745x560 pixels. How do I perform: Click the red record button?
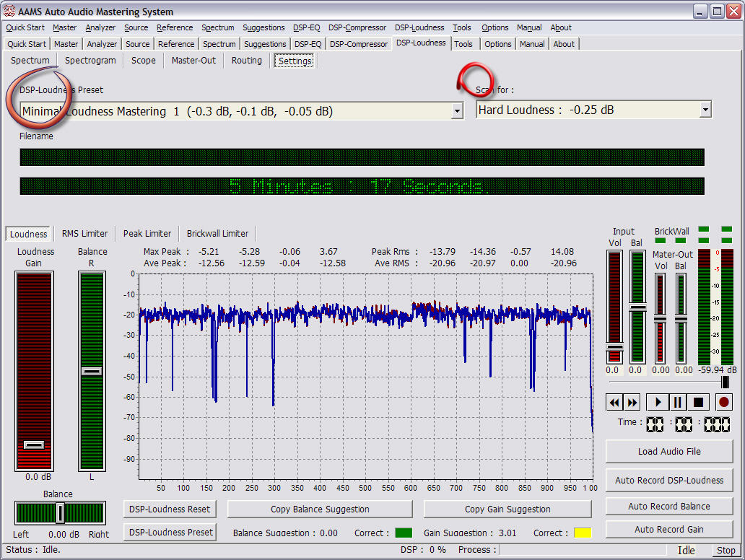(723, 402)
